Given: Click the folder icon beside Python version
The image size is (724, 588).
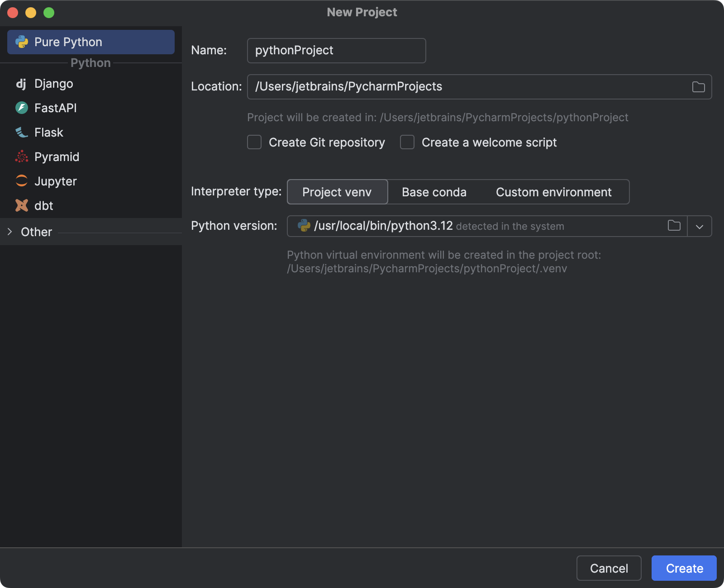Looking at the screenshot, I should [673, 226].
